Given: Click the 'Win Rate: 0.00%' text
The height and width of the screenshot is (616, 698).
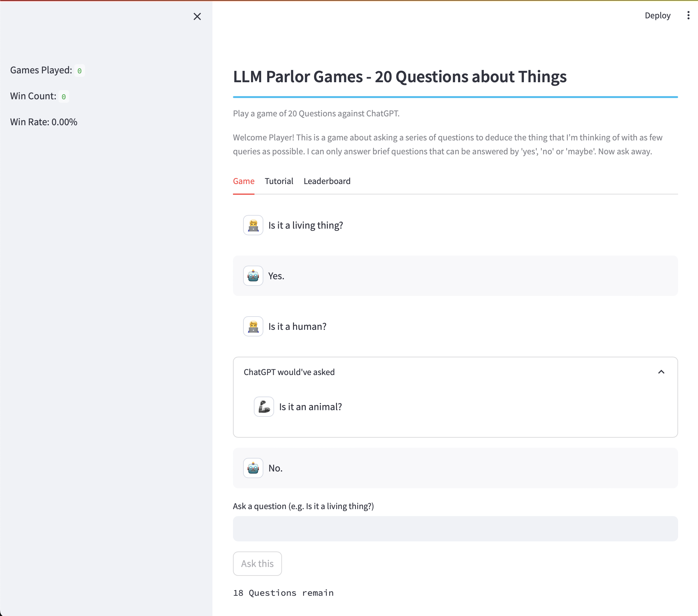Looking at the screenshot, I should (44, 122).
